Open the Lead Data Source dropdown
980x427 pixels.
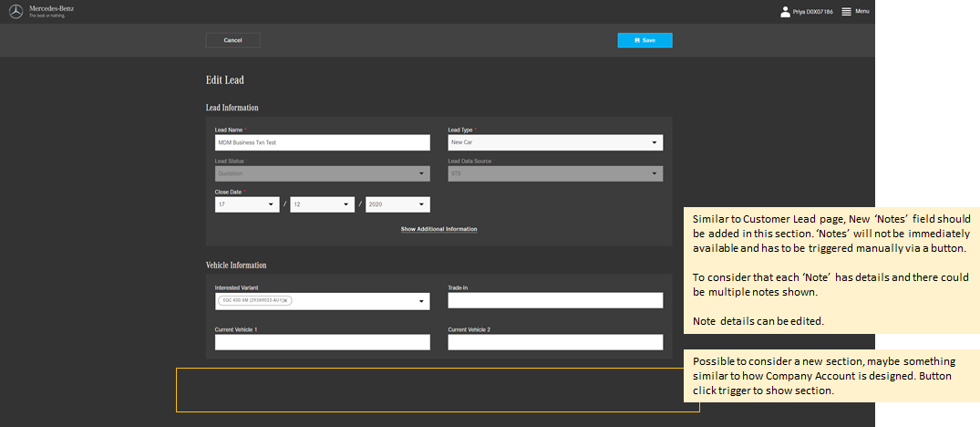click(x=555, y=173)
